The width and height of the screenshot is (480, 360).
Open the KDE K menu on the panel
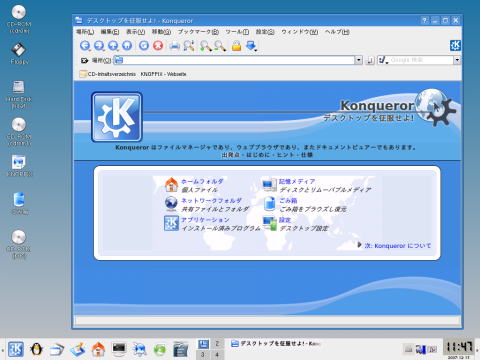coord(16,349)
